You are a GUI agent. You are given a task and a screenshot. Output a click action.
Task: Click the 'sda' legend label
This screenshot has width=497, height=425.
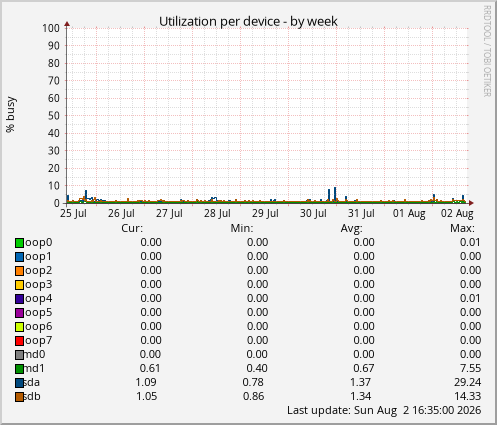(x=32, y=382)
